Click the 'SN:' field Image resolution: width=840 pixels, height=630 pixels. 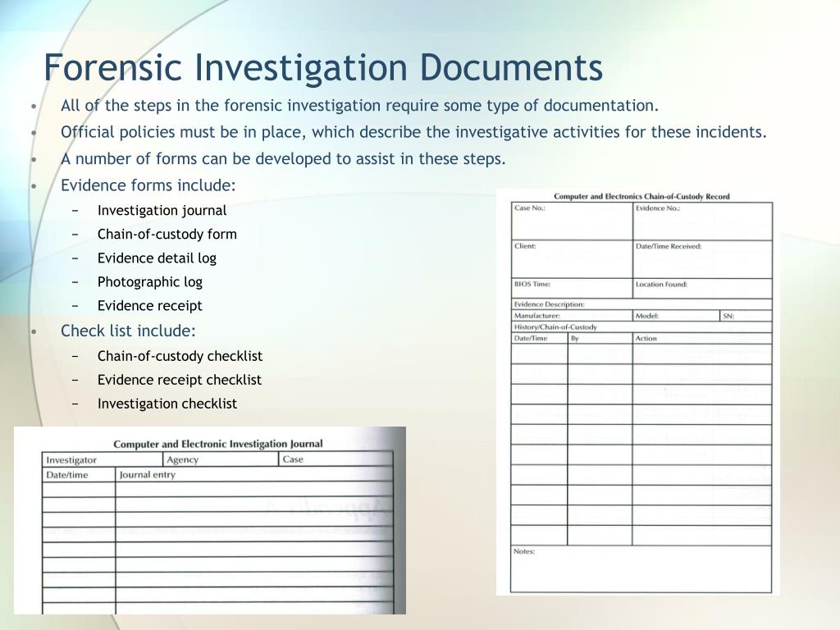[746, 316]
